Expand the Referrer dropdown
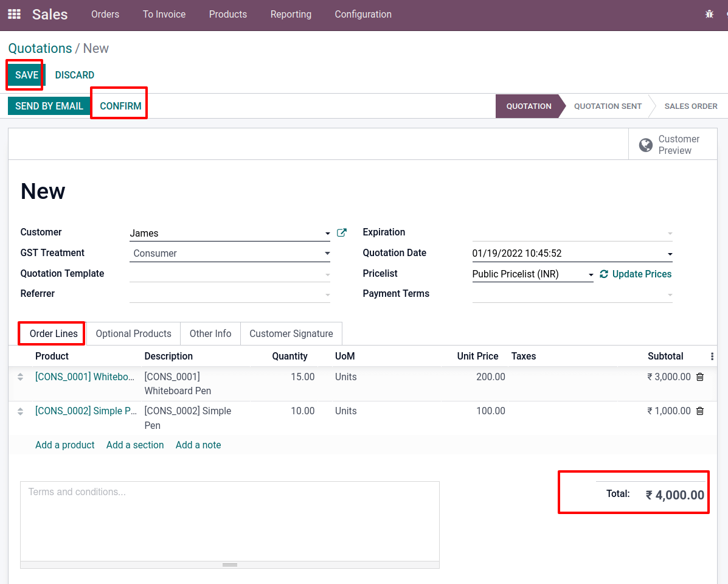Viewport: 728px width, 584px height. [x=327, y=295]
